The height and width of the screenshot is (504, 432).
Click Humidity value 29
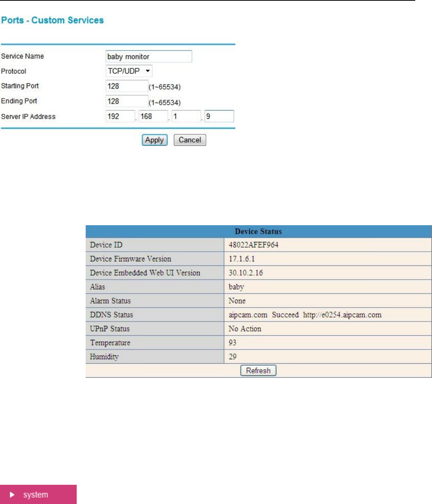pos(232,357)
